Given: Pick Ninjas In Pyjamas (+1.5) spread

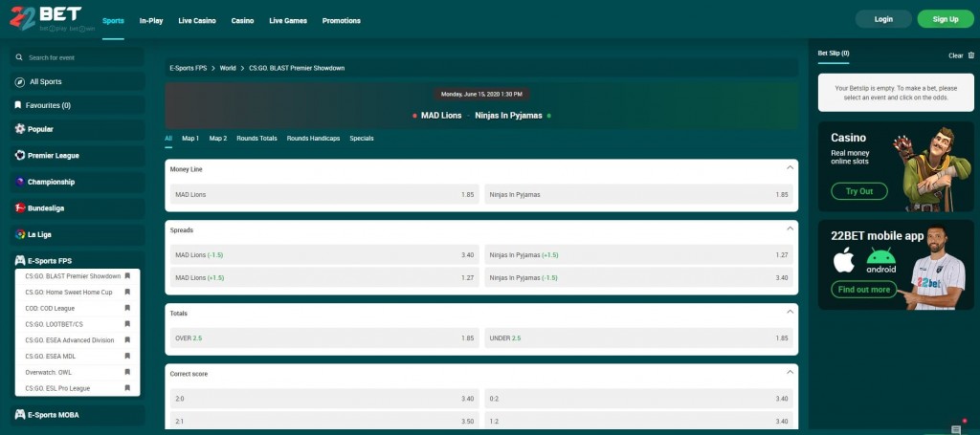Looking at the screenshot, I should [638, 254].
